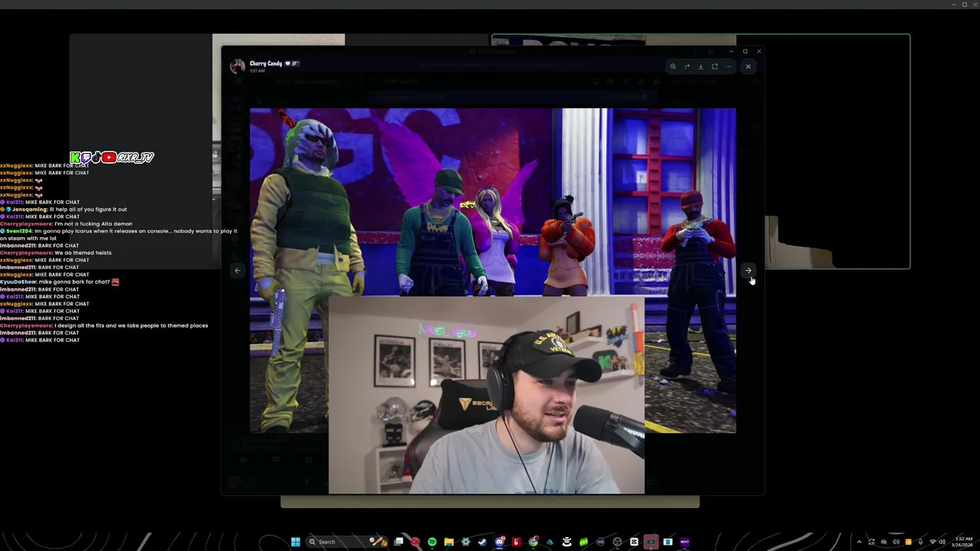Image resolution: width=980 pixels, height=551 pixels.
Task: Open Steam from the taskbar
Action: 482,542
